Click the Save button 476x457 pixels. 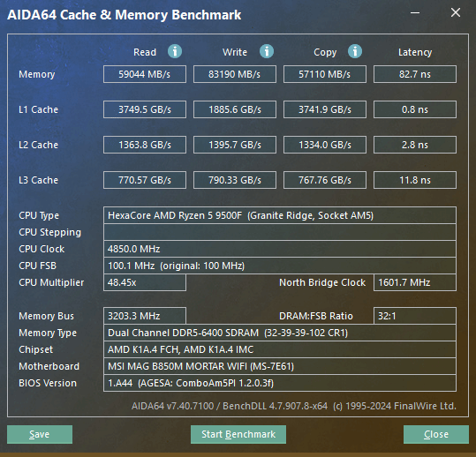pos(40,434)
